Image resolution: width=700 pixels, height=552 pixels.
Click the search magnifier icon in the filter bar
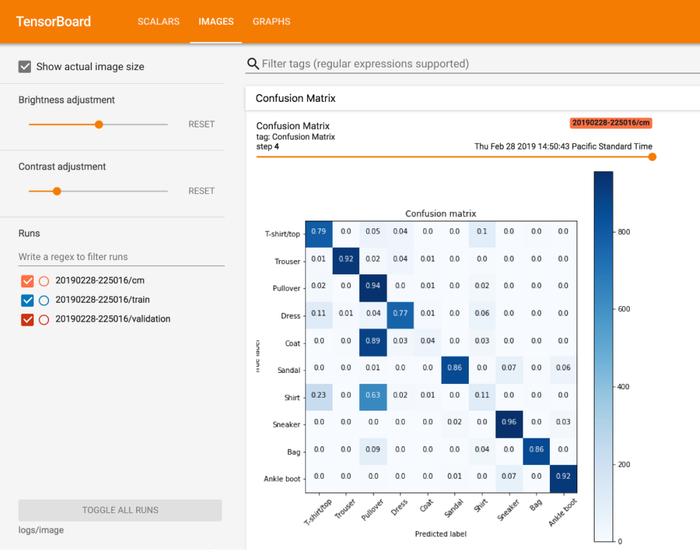pos(253,64)
